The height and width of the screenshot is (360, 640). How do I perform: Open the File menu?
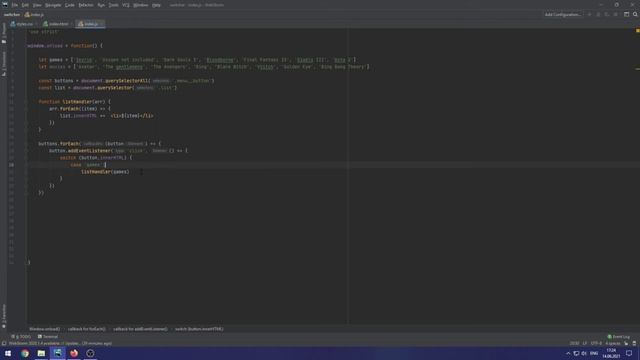click(x=15, y=5)
